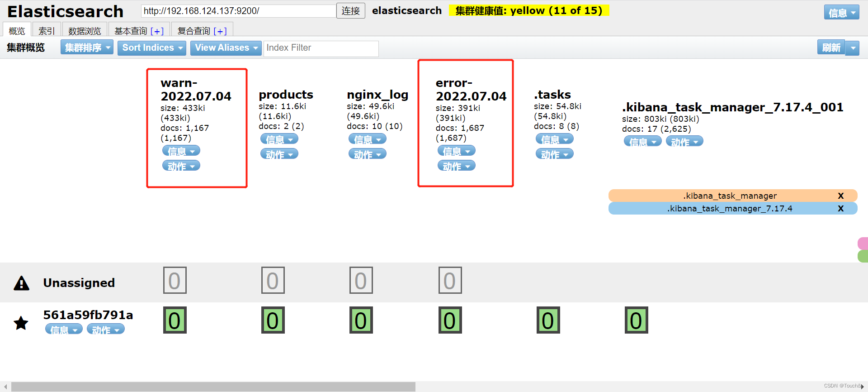868x392 pixels.
Task: Click the scrollbar left arrow
Action: (5, 387)
